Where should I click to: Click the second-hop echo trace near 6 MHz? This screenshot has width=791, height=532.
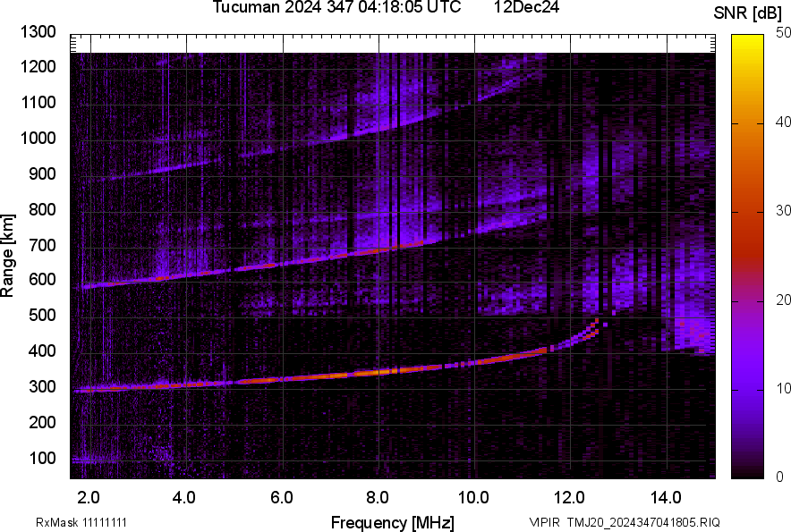click(283, 263)
